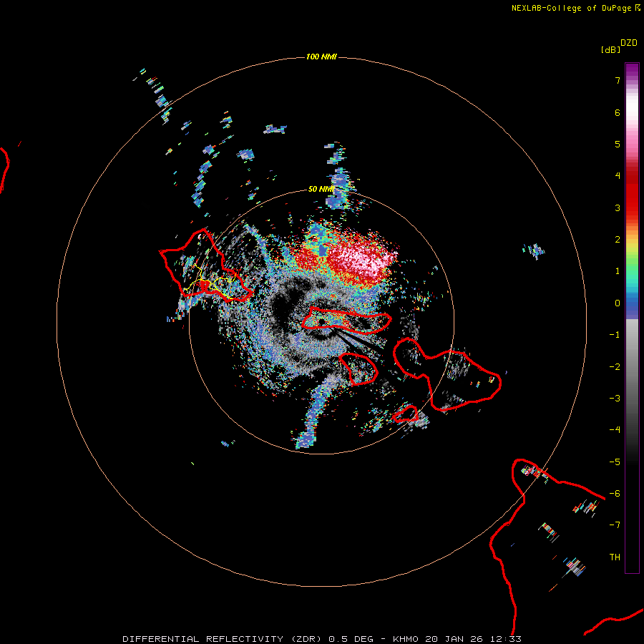Click the 5 value on color scale

point(618,144)
